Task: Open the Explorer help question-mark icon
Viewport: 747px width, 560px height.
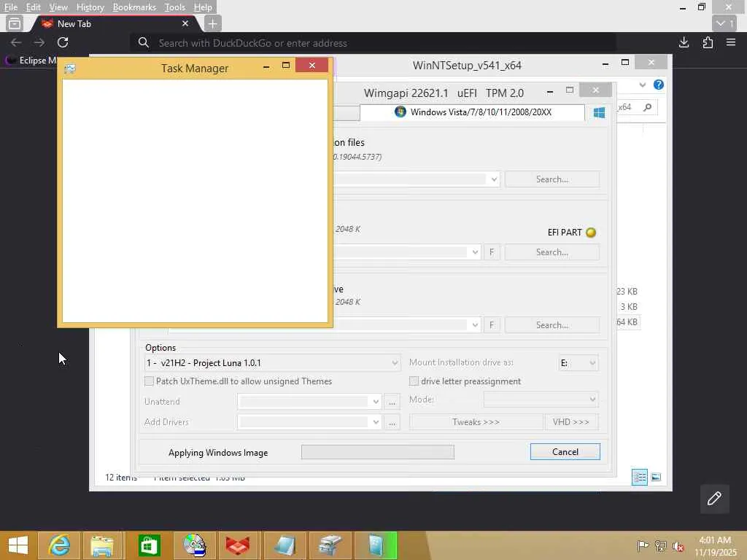Action: 659,85
